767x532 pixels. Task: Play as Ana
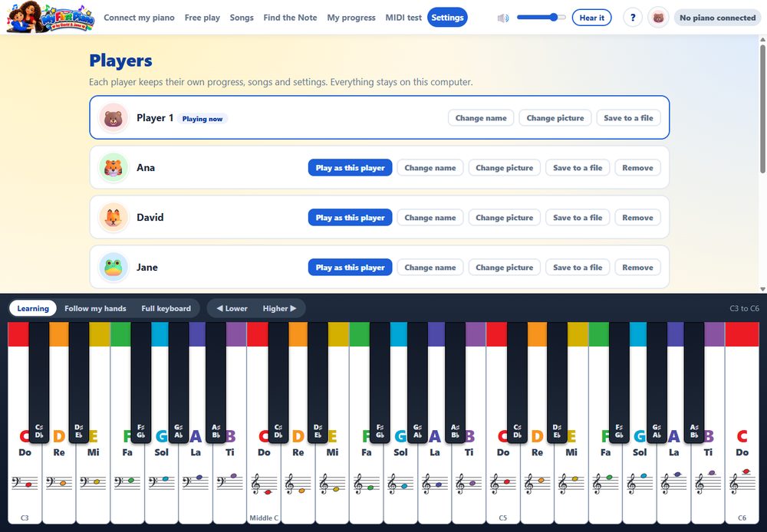351,168
